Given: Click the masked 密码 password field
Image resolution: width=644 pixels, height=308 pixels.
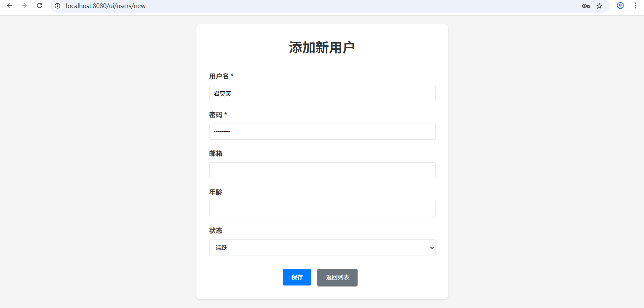Looking at the screenshot, I should (x=322, y=132).
